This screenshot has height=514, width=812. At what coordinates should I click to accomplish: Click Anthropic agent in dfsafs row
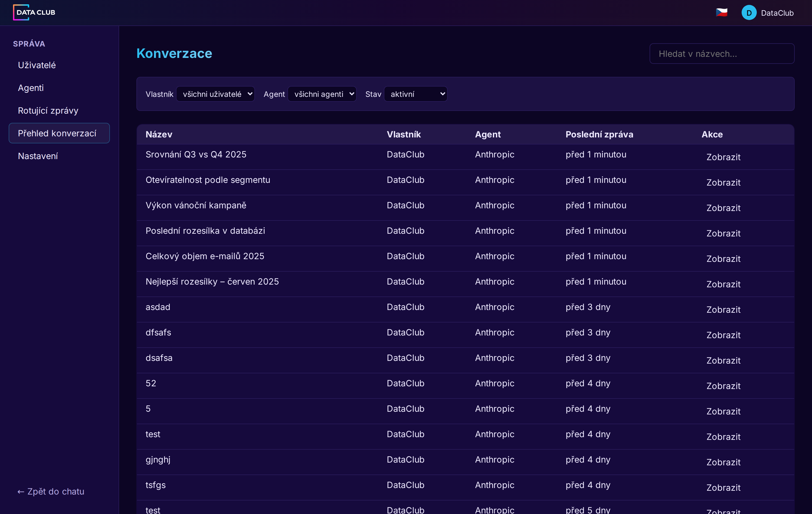click(x=495, y=333)
